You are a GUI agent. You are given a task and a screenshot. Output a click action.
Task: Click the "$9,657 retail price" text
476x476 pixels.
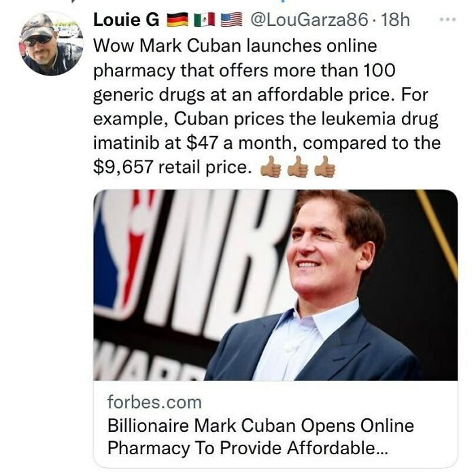pos(173,167)
